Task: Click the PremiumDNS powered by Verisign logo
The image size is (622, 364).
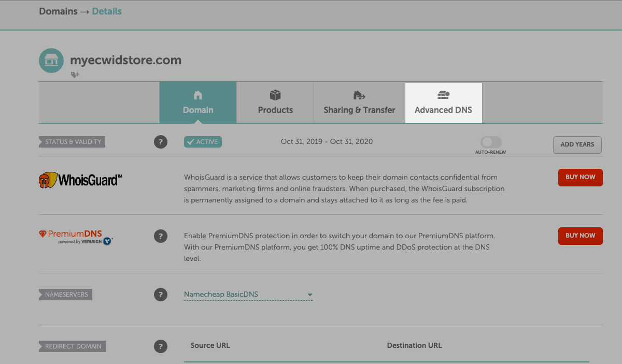Action: pos(76,237)
